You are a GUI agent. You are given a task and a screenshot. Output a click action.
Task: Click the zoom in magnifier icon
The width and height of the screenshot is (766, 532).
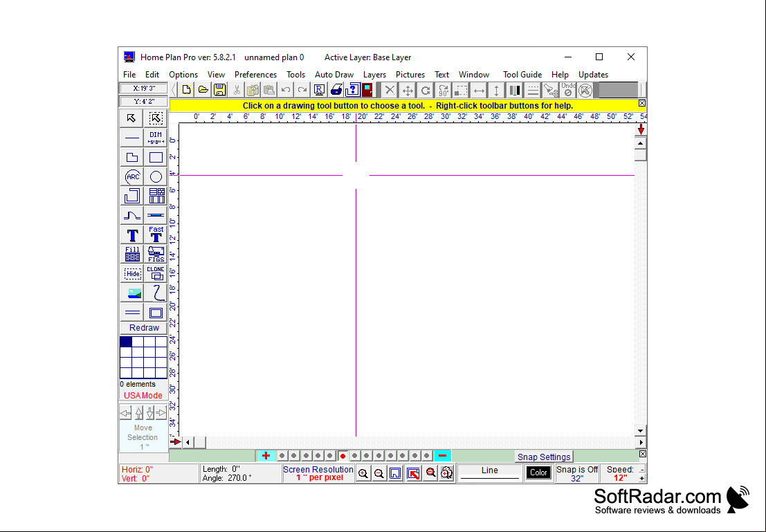363,473
